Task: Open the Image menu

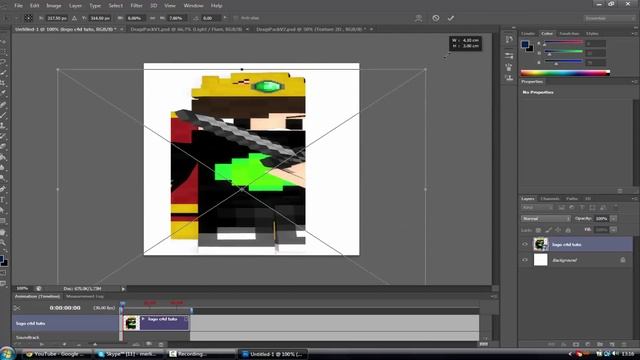Action: click(53, 6)
